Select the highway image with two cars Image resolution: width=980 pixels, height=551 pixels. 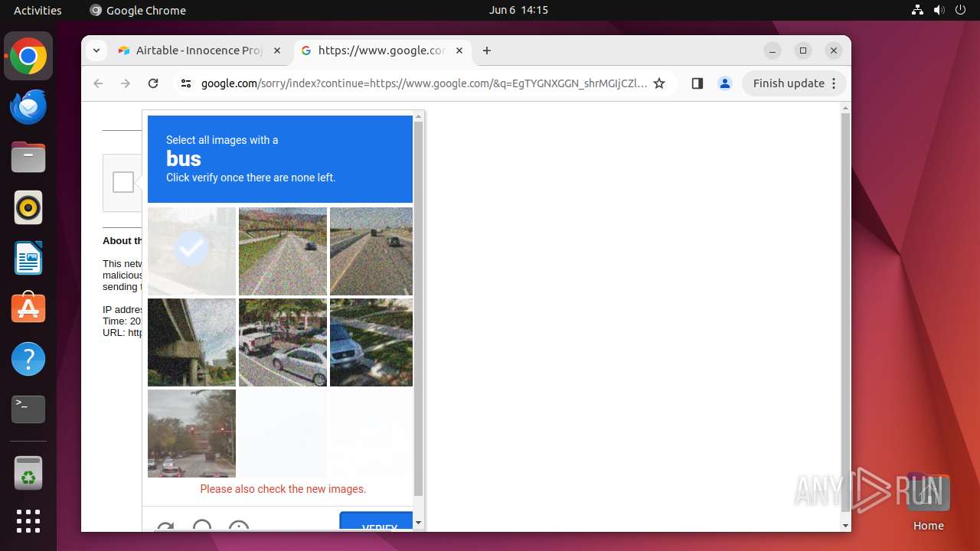point(371,251)
